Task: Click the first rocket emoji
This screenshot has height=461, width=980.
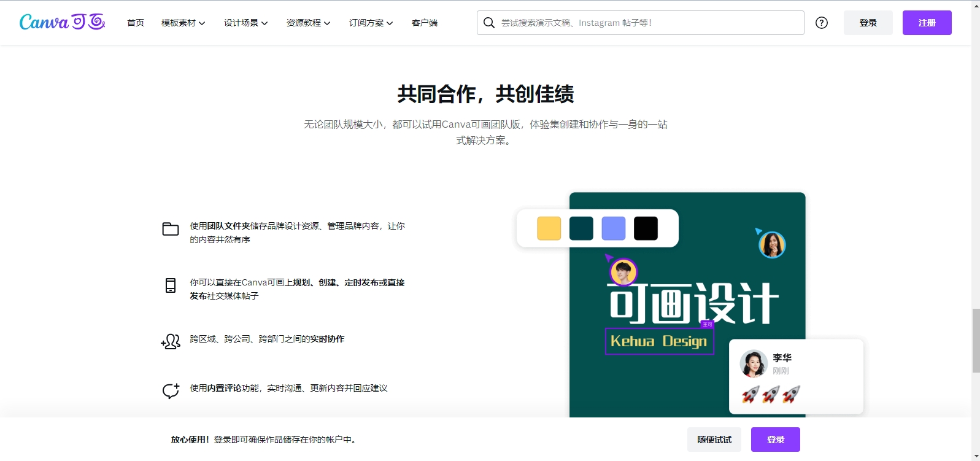Action: 750,394
